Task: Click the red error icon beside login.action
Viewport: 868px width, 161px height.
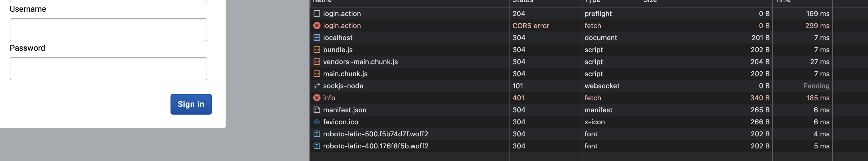Action: [x=317, y=25]
